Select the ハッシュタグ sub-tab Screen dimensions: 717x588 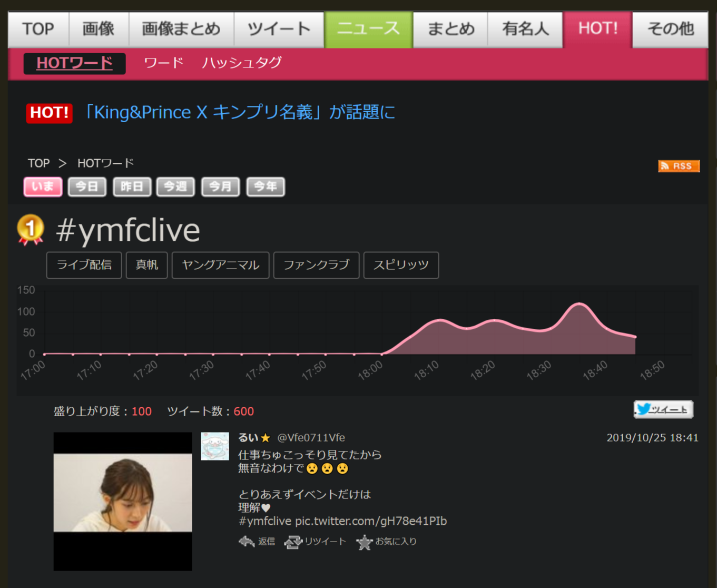242,63
